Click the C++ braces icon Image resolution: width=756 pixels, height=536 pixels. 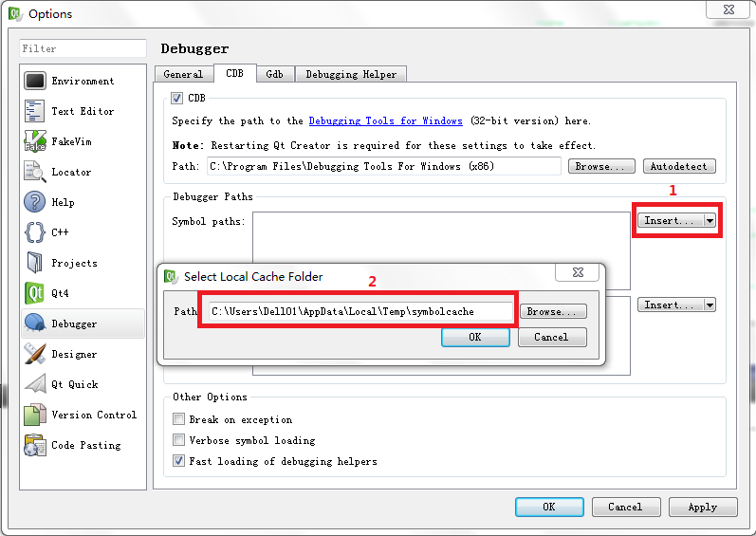pos(35,232)
